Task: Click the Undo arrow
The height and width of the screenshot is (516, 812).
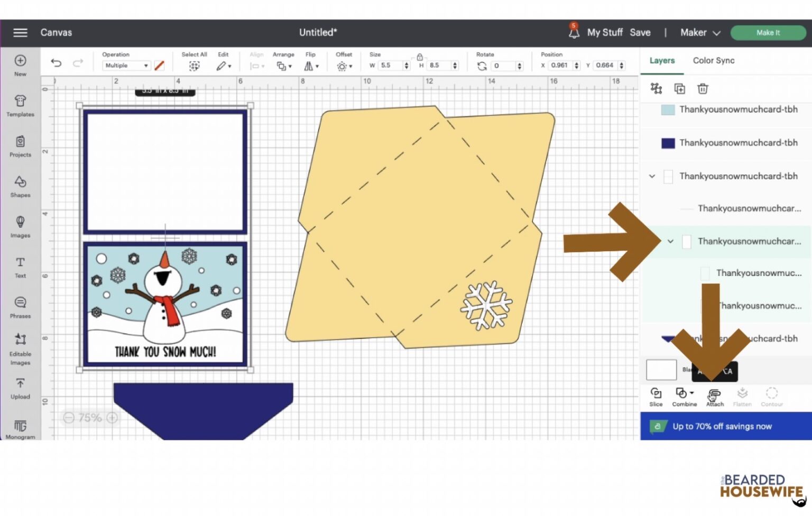Action: (x=56, y=63)
